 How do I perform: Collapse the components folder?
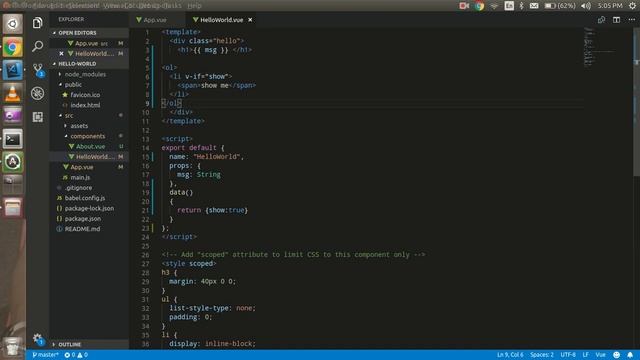click(x=89, y=136)
